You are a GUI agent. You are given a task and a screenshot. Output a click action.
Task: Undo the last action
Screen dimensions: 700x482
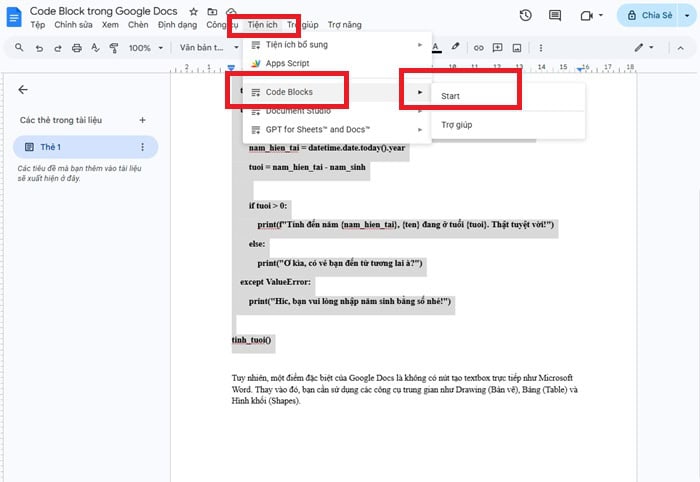click(39, 48)
